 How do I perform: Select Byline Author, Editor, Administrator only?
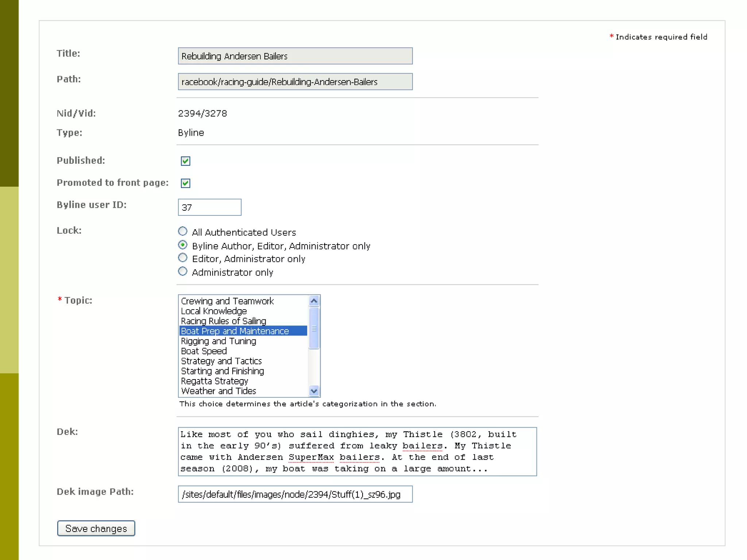coord(183,245)
